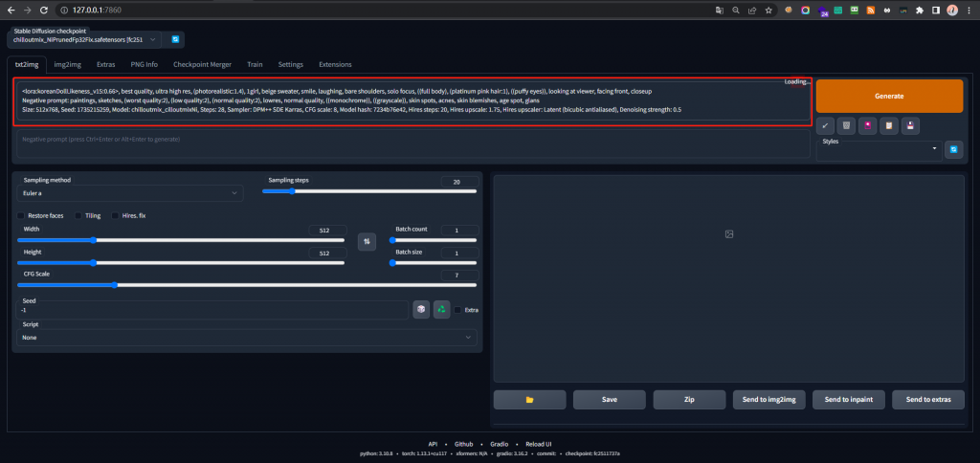Image resolution: width=980 pixels, height=463 pixels.
Task: Click the Zip button
Action: pyautogui.click(x=689, y=399)
